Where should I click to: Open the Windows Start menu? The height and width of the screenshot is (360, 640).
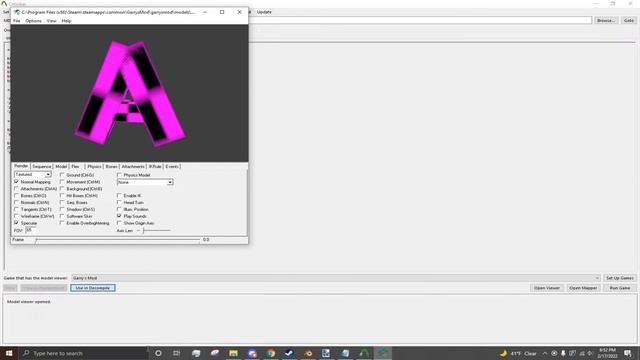[9, 353]
